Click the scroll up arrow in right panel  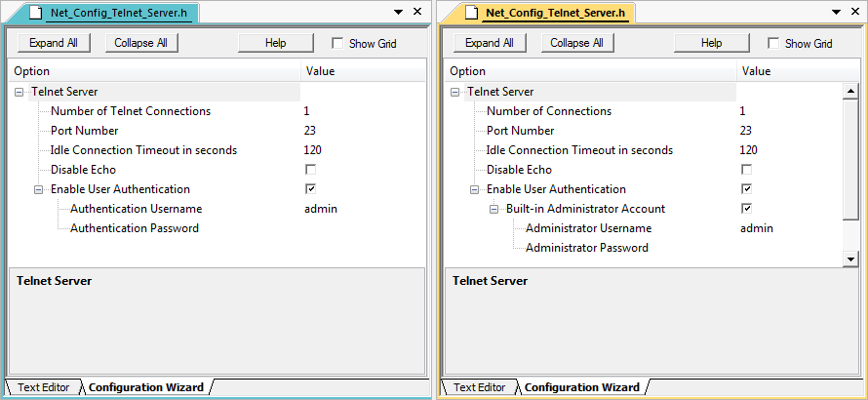click(x=849, y=92)
